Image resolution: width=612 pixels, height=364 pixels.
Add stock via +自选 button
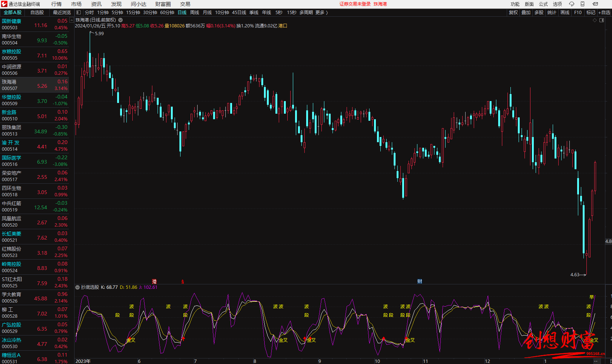point(604,13)
